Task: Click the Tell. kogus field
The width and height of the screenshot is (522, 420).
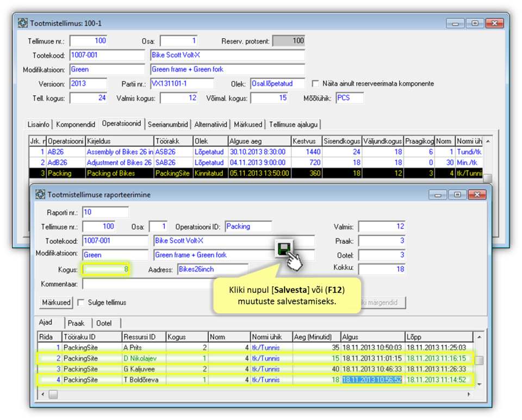Action: tap(88, 98)
